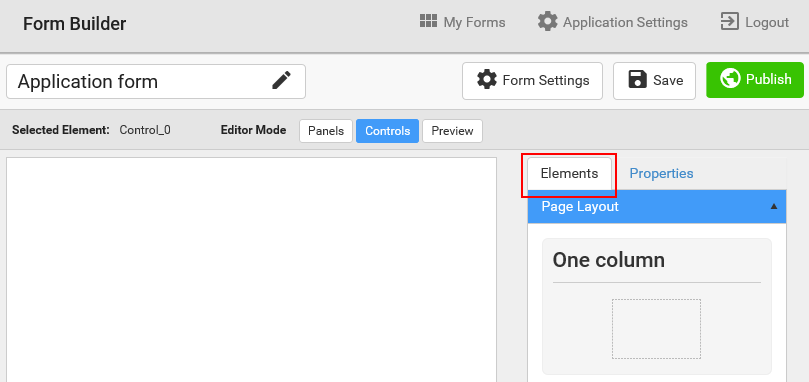Click the Form Builder title

pyautogui.click(x=74, y=24)
